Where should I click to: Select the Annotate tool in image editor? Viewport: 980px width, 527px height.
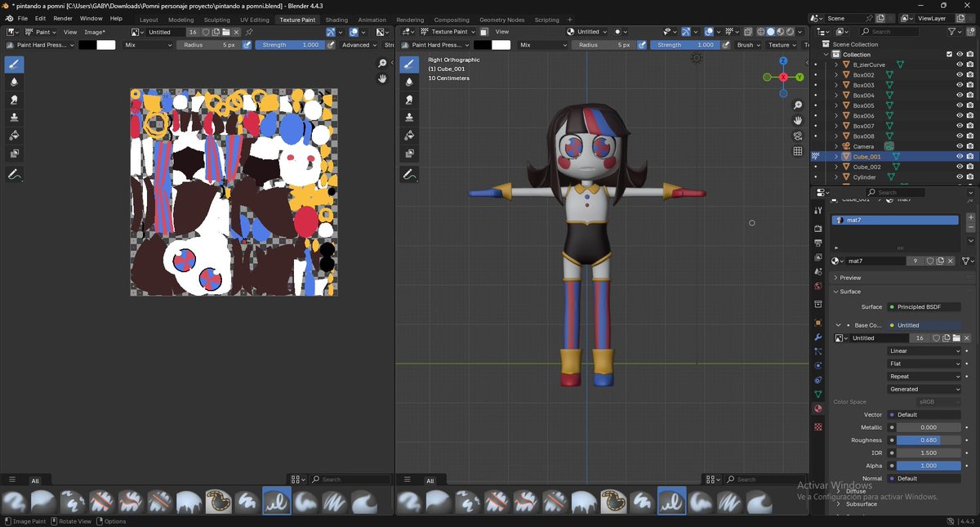pos(14,175)
